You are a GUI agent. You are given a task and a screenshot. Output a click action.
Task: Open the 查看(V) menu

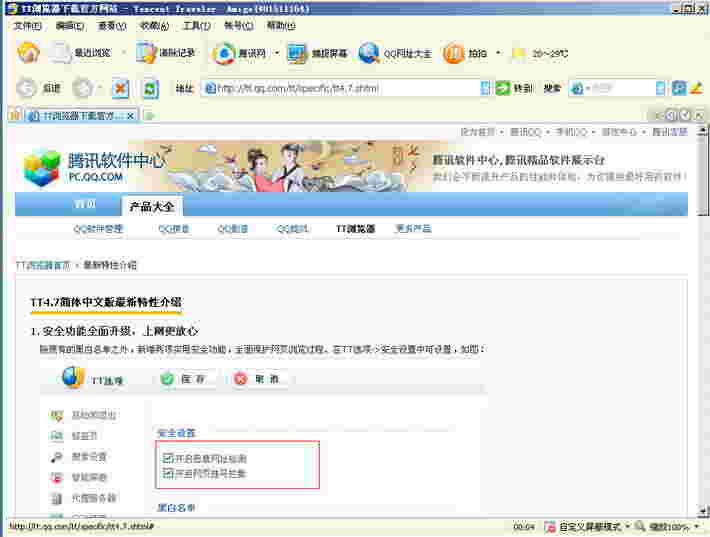(x=112, y=26)
